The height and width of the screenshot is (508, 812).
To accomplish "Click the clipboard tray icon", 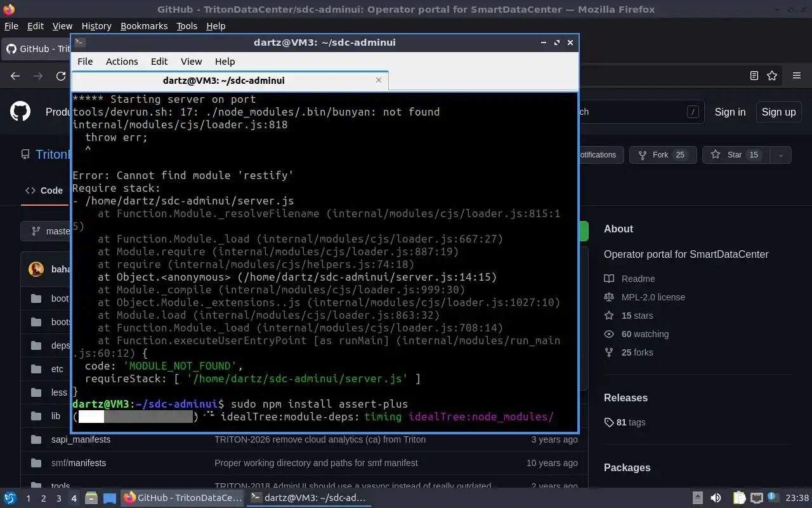I will click(x=739, y=498).
